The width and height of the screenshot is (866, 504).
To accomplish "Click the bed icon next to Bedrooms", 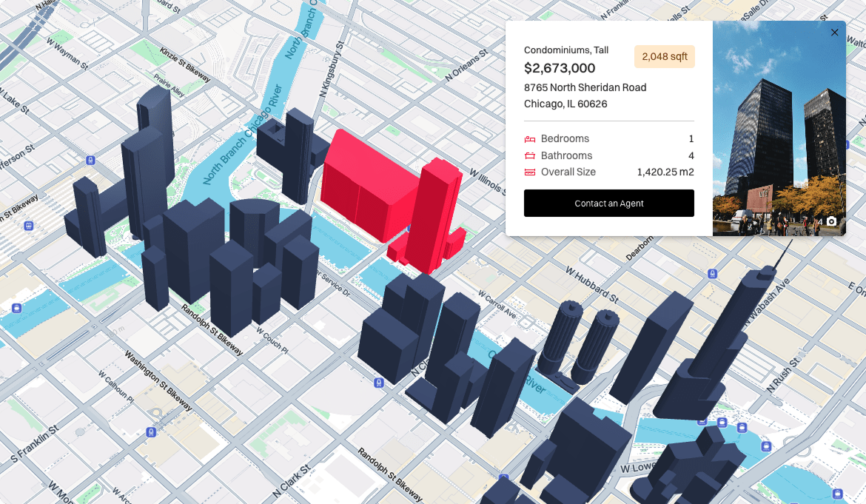I will click(530, 139).
